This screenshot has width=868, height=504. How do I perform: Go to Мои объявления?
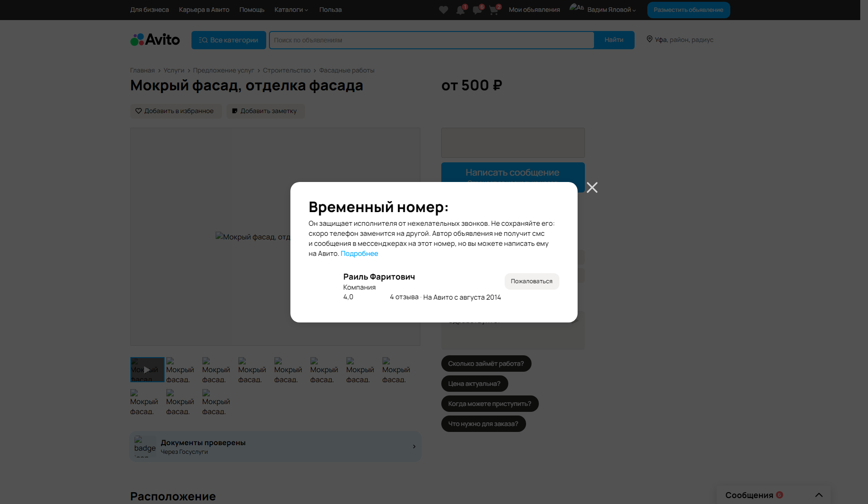534,10
